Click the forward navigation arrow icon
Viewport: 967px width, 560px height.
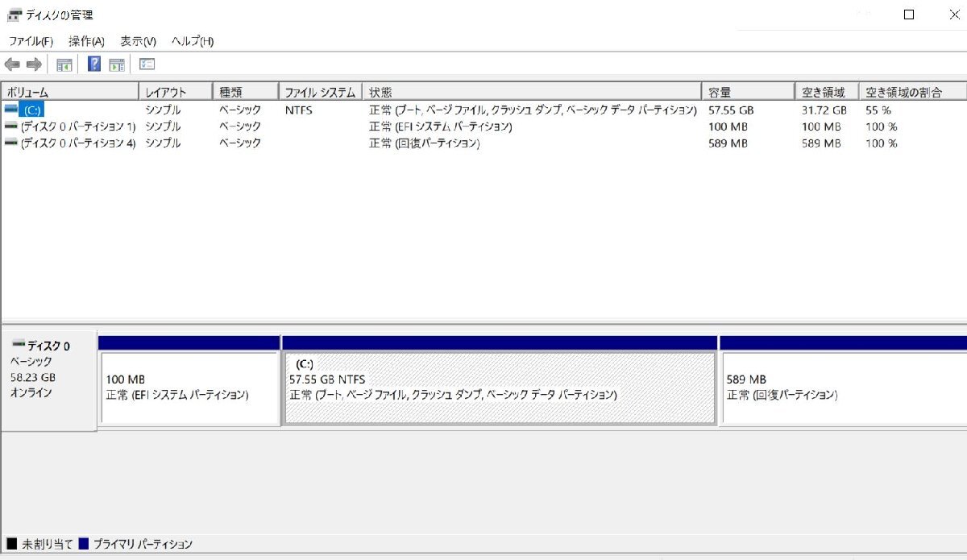(34, 64)
